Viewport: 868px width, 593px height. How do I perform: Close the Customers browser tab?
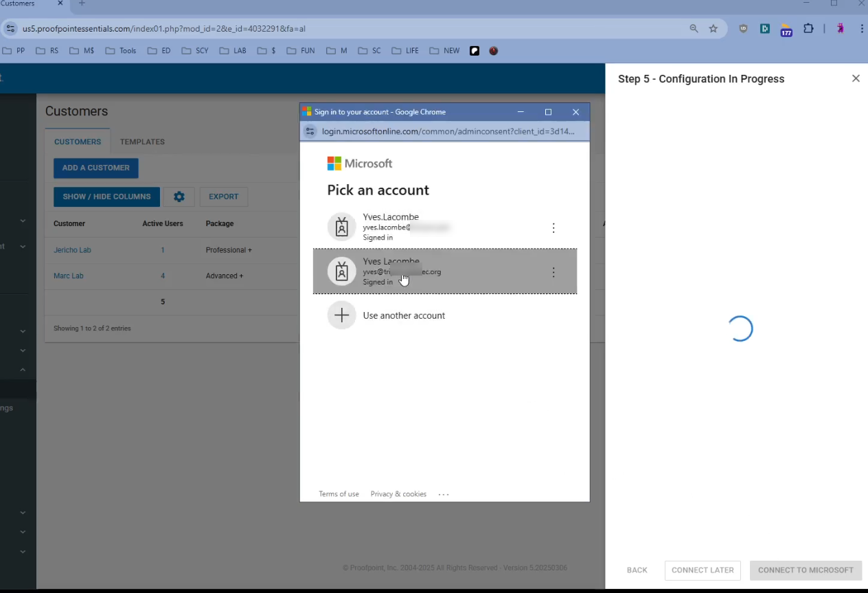pos(60,3)
